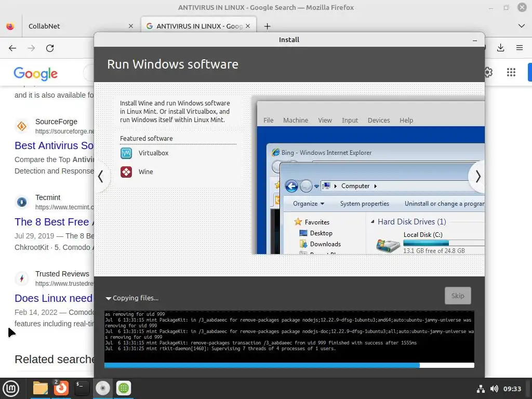Open Does Linux need Trusted Reviews result

[54, 298]
